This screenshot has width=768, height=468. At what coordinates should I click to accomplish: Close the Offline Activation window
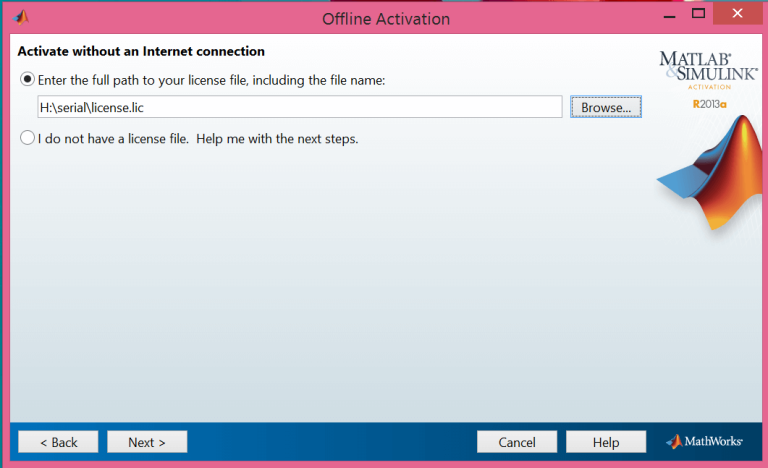pos(737,13)
